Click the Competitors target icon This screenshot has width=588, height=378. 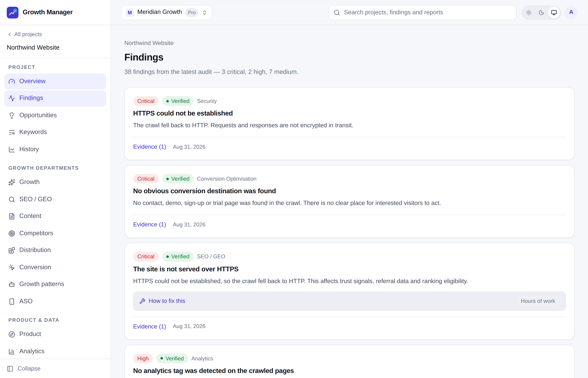coord(12,234)
